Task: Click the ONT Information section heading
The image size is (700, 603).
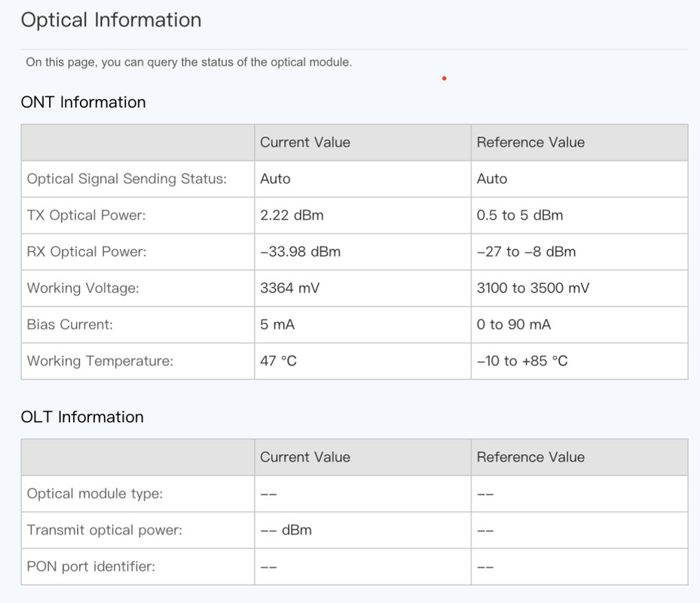Action: [x=83, y=103]
